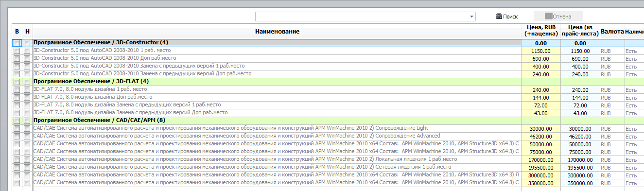Image resolution: width=644 pixels, height=191 pixels.
Task: Click the 144.00 cell in the прайс-листа price column
Action: [x=580, y=97]
